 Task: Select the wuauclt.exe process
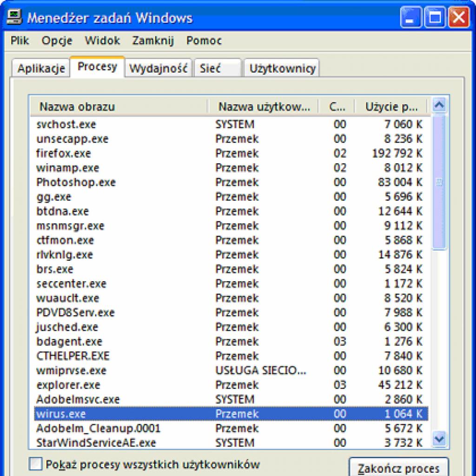pyautogui.click(x=231, y=298)
